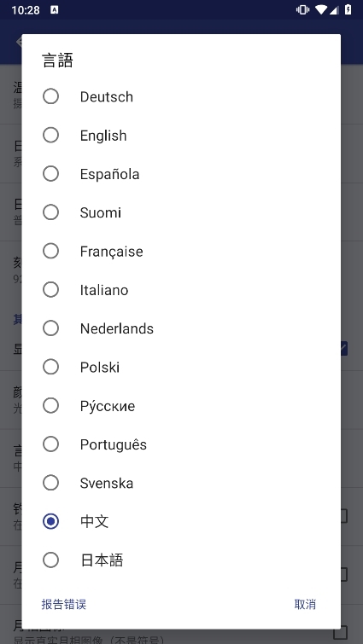Choose English as the language
363x644 pixels.
181,135
